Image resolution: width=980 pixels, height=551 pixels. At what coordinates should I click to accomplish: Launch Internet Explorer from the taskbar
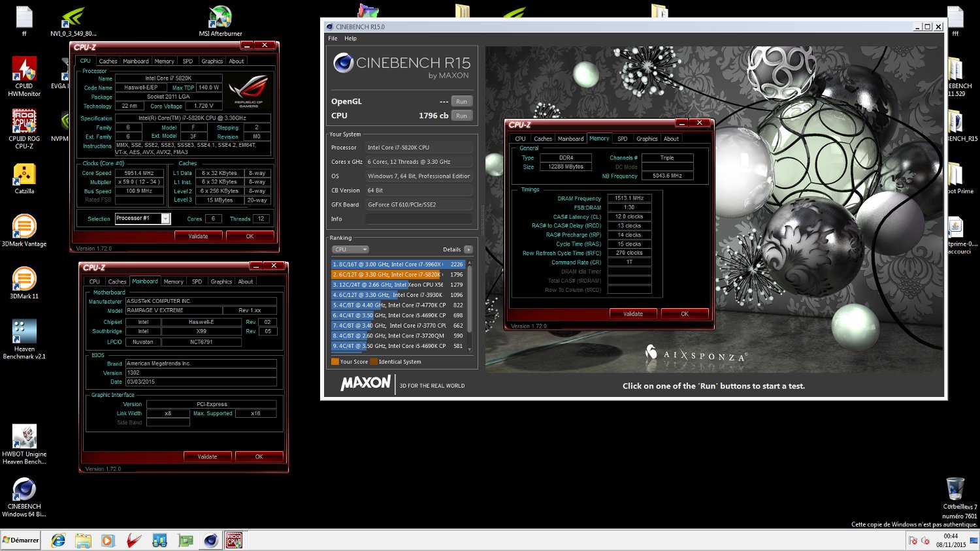58,541
